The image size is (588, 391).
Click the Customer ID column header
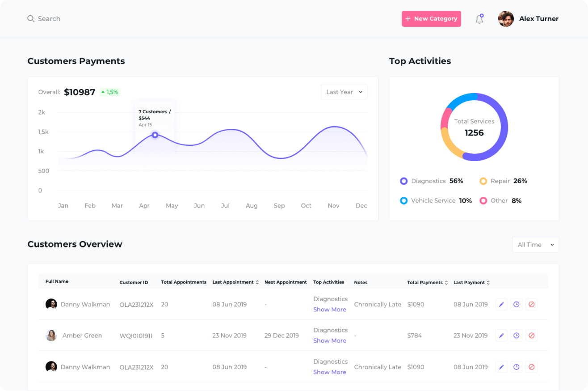point(134,283)
